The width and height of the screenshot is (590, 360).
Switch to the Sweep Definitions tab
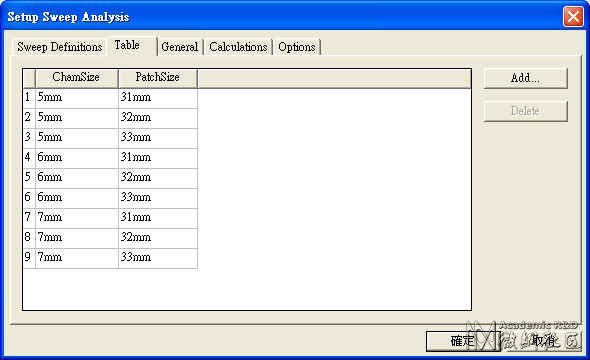(x=59, y=47)
